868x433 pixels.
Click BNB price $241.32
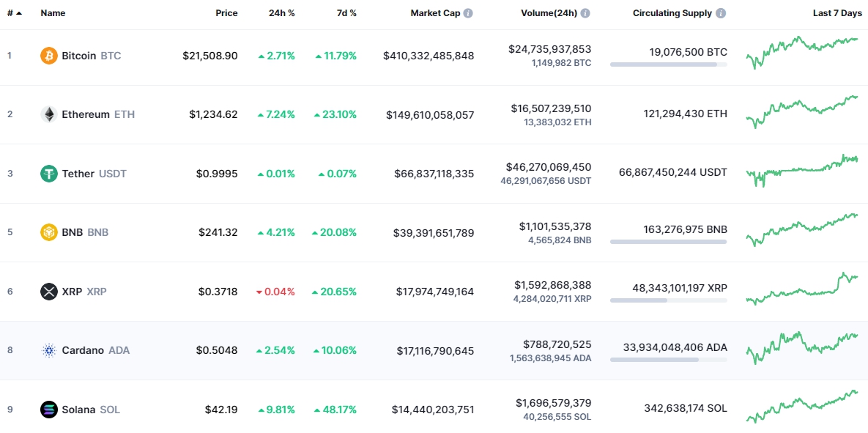tap(218, 232)
